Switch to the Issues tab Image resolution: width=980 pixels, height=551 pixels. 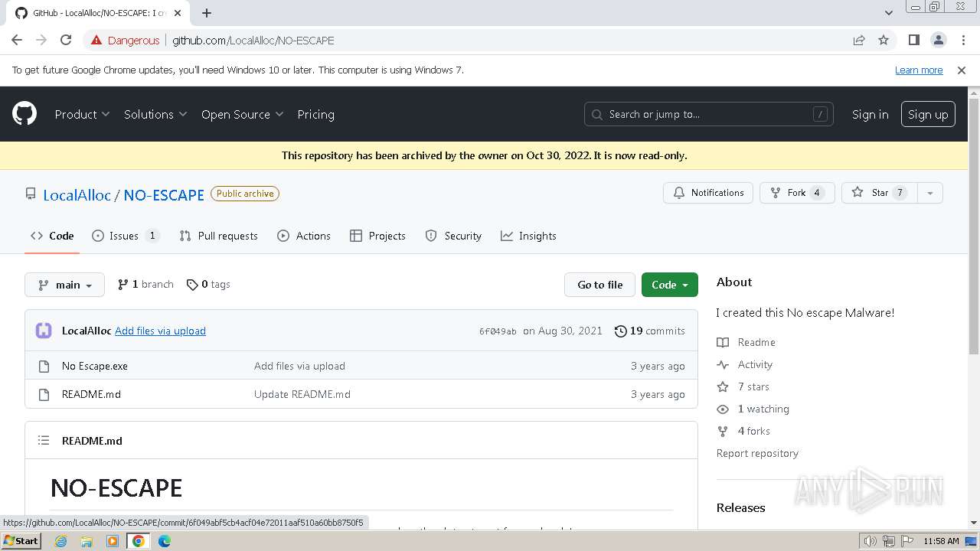click(125, 236)
